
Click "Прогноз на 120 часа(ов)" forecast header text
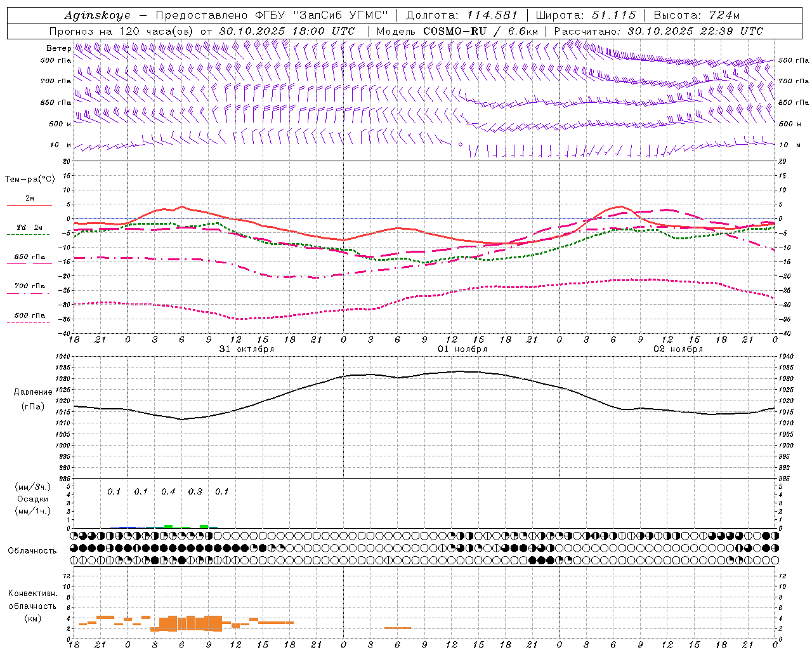pyautogui.click(x=122, y=31)
